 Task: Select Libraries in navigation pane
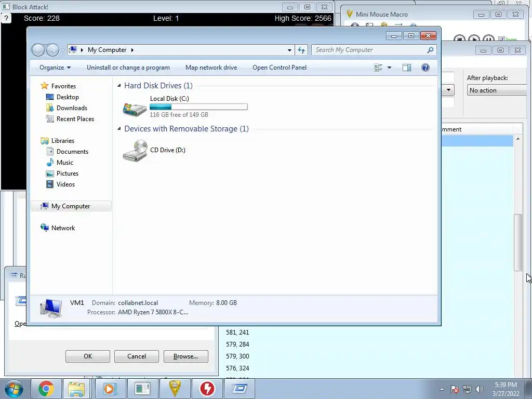tap(63, 140)
